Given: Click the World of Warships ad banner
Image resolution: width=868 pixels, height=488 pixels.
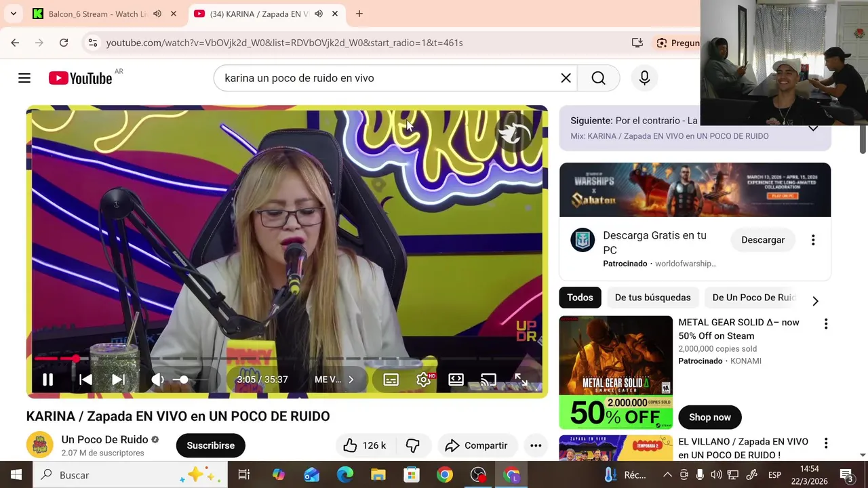Looking at the screenshot, I should click(x=695, y=190).
